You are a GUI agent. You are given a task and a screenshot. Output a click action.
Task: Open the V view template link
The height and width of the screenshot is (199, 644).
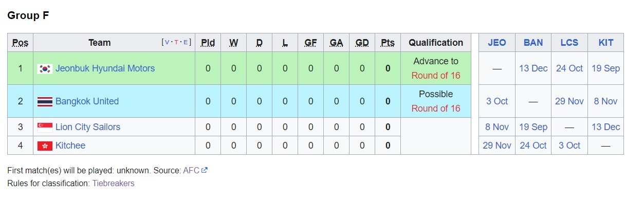pos(168,43)
